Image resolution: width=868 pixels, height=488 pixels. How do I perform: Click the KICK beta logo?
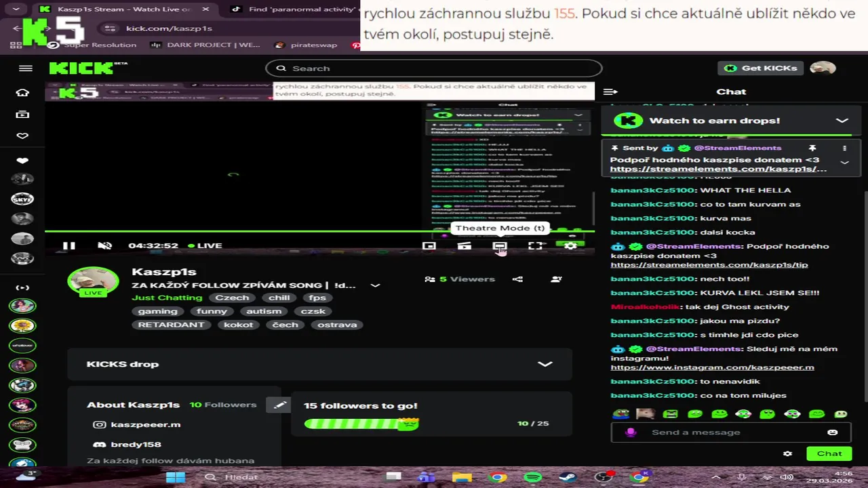tap(88, 68)
